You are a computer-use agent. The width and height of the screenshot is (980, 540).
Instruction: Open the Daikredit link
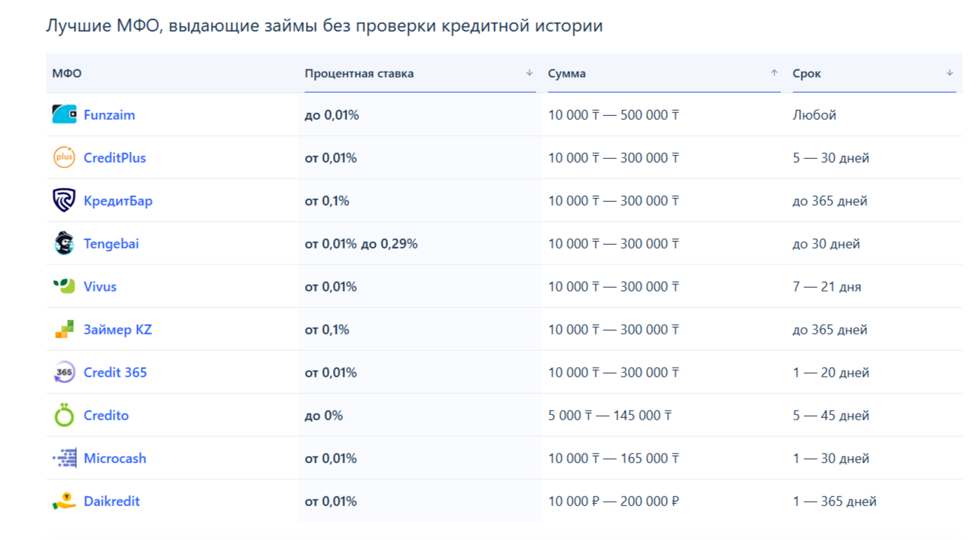[111, 502]
